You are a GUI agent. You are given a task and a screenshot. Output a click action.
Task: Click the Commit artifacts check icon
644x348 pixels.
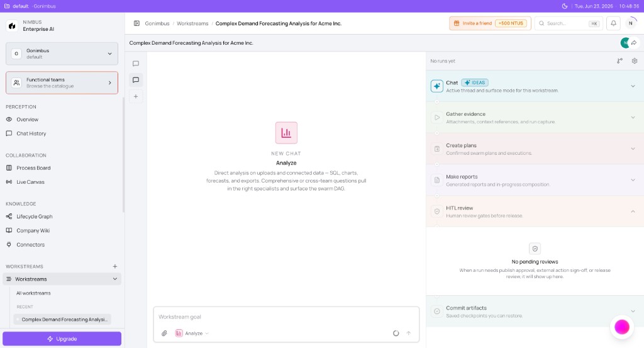[x=437, y=312]
